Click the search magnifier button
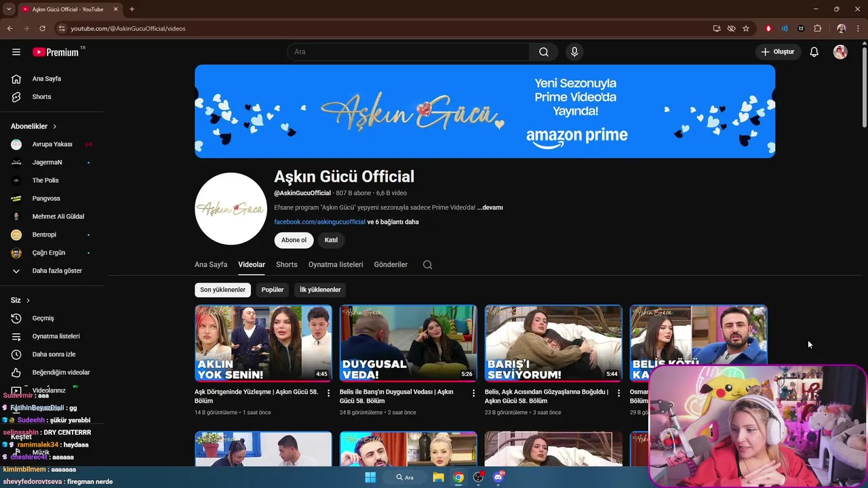 pyautogui.click(x=544, y=52)
